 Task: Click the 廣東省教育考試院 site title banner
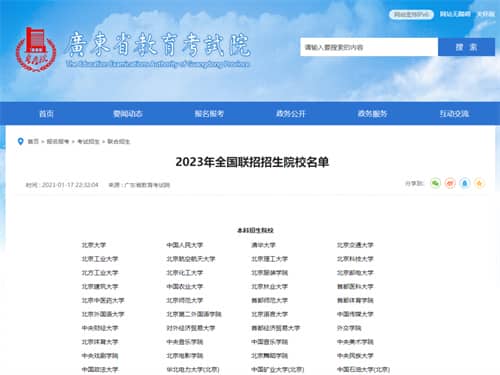tap(157, 50)
